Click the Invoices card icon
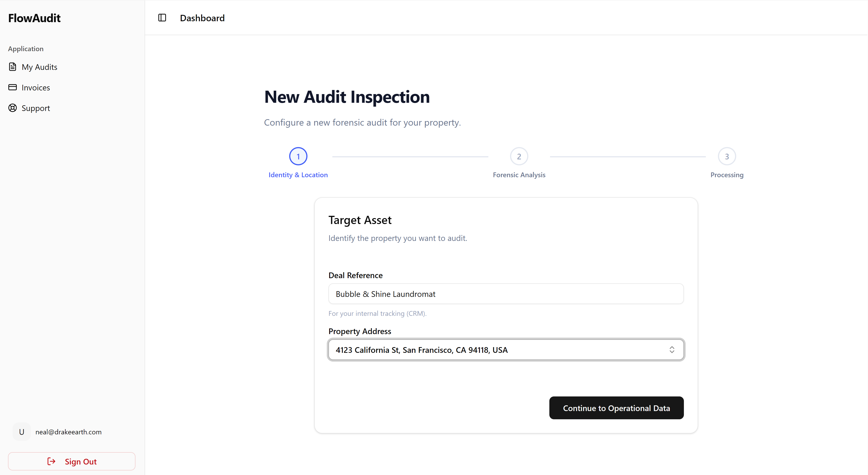Image resolution: width=868 pixels, height=475 pixels. coord(13,87)
